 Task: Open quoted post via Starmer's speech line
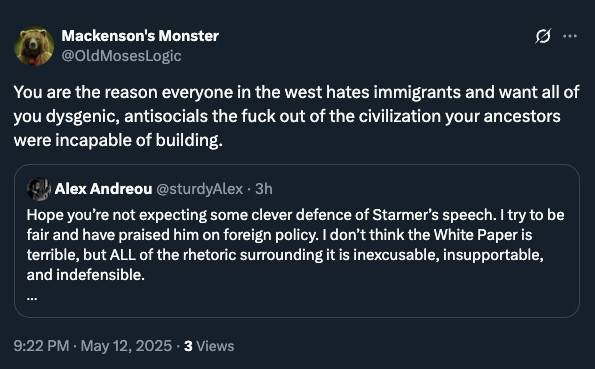point(295,215)
